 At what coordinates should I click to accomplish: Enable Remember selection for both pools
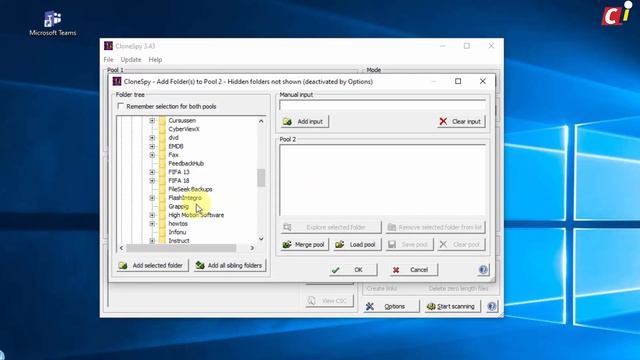pyautogui.click(x=120, y=106)
